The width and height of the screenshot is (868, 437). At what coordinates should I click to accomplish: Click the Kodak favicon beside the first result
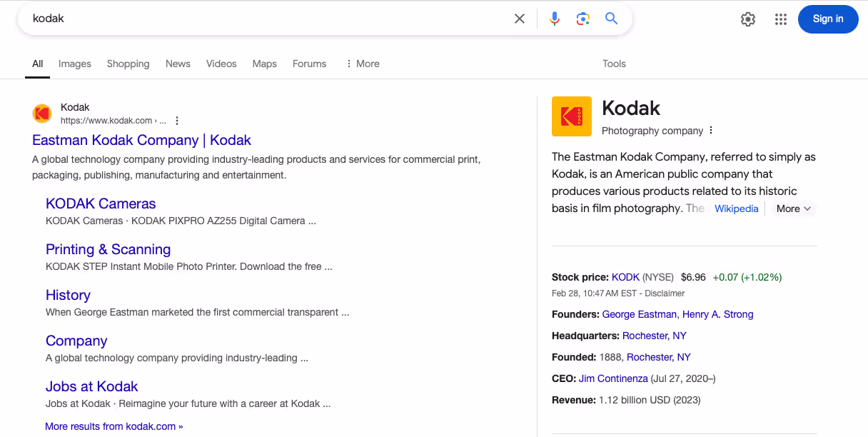(x=42, y=114)
